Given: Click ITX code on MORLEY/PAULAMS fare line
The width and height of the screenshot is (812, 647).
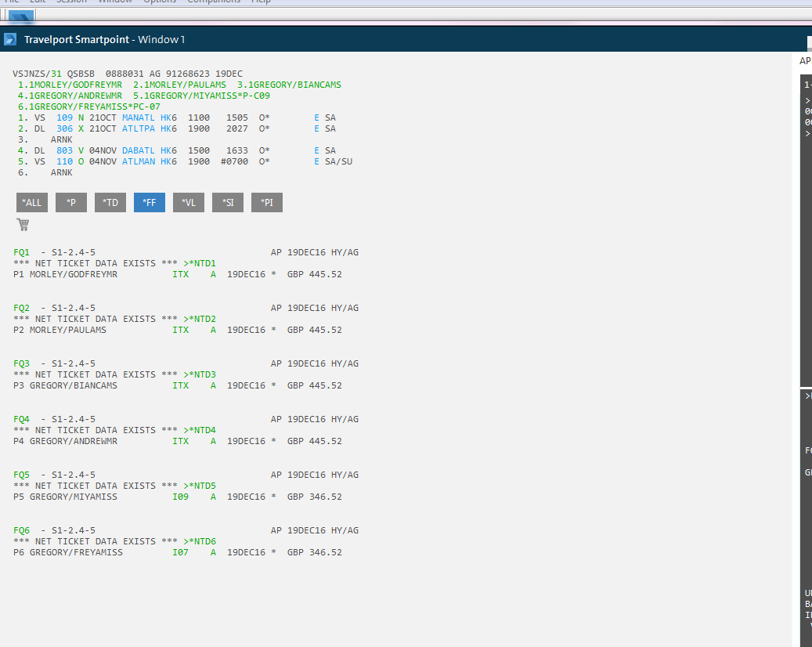Looking at the screenshot, I should coord(181,330).
